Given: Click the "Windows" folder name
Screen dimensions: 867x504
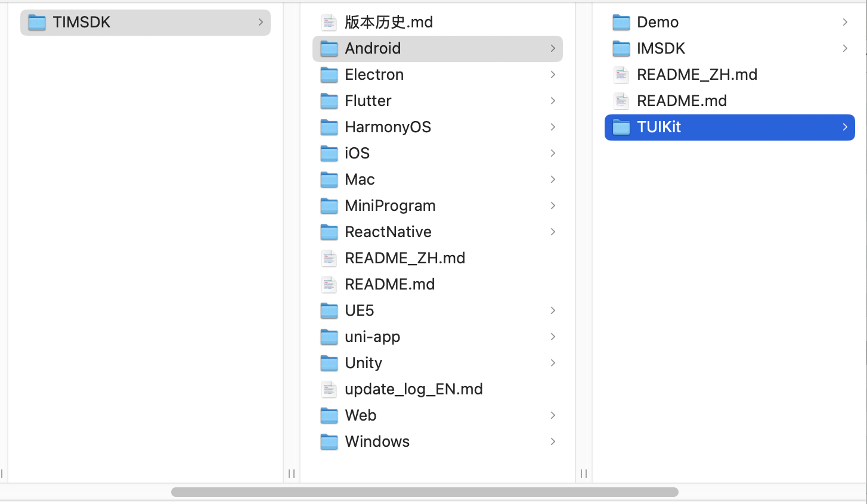Looking at the screenshot, I should coord(377,441).
